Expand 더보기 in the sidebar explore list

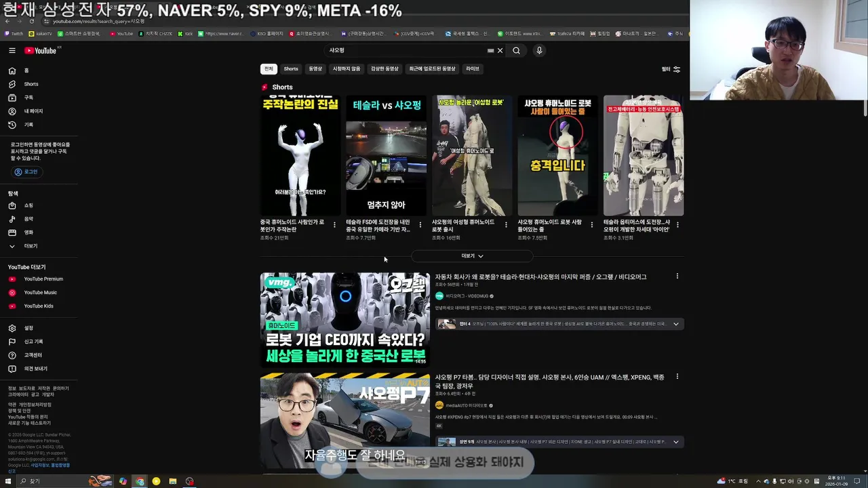[x=37, y=246]
